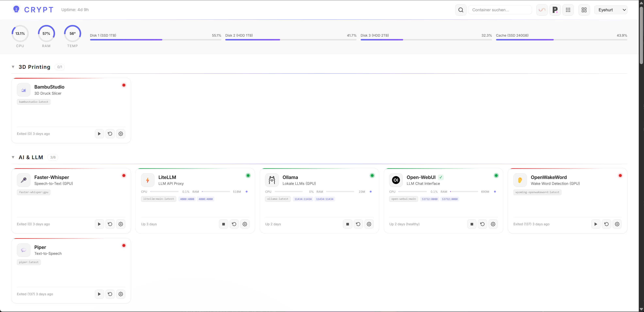Open the audio waveform icon in header
This screenshot has height=312, width=644.
tap(542, 10)
